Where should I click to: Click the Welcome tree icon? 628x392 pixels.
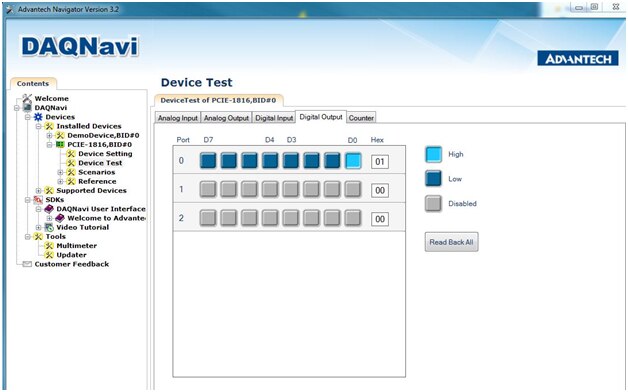pos(27,98)
